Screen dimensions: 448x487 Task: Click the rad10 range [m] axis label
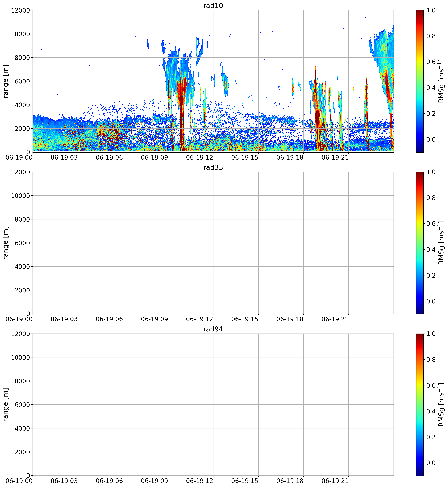click(x=6, y=81)
